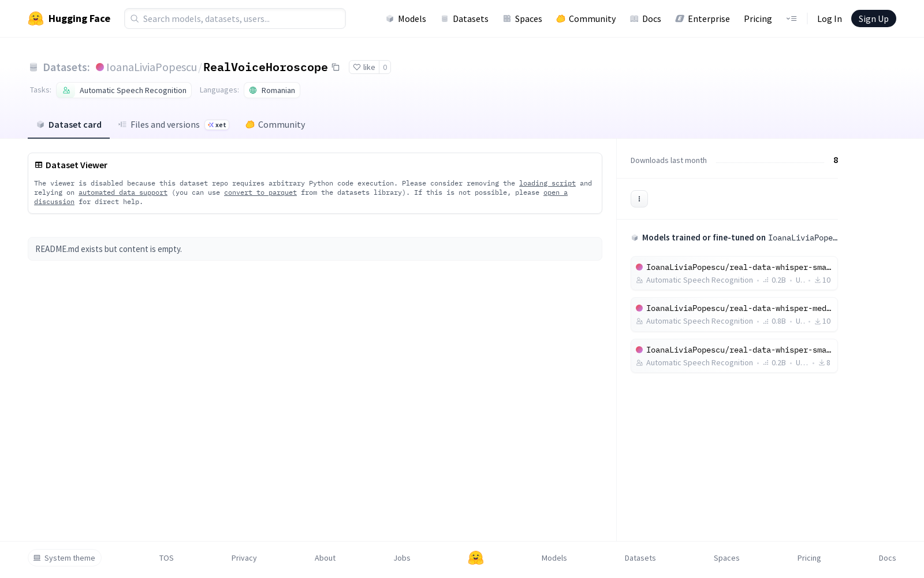Open the real-data-whisper-med model card
The height and width of the screenshot is (578, 924).
(734, 314)
